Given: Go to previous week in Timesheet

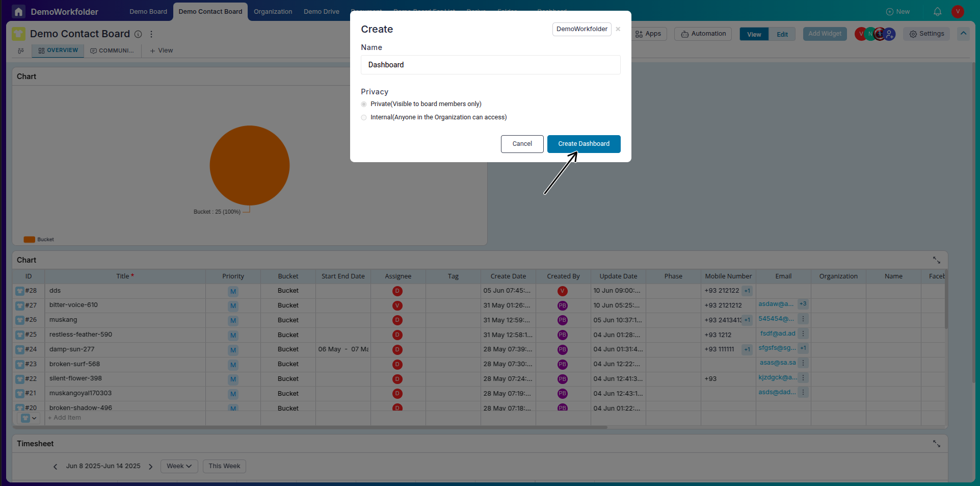Looking at the screenshot, I should [55, 466].
